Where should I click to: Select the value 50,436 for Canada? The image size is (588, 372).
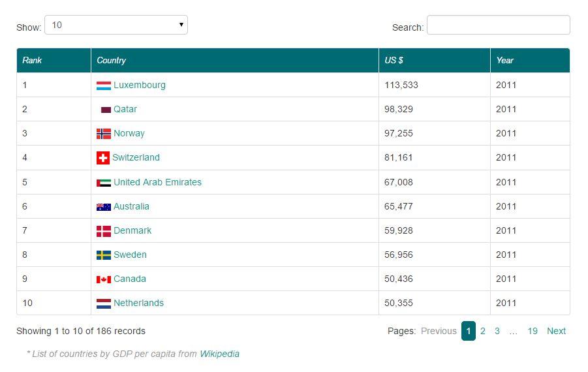tap(398, 279)
